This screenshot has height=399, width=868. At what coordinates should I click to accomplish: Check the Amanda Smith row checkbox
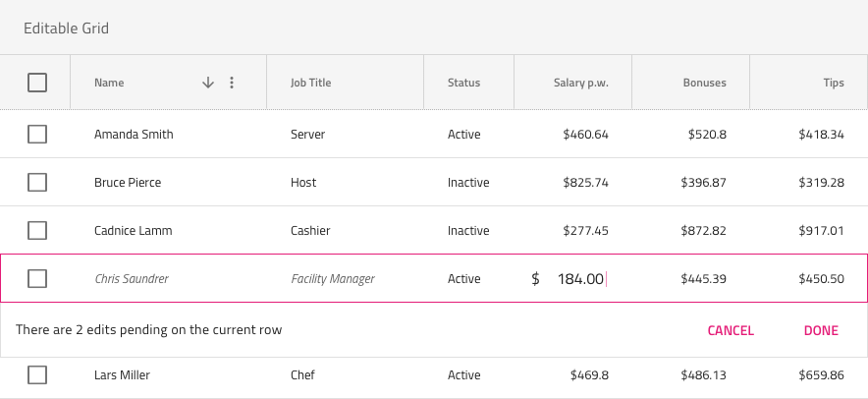[37, 134]
